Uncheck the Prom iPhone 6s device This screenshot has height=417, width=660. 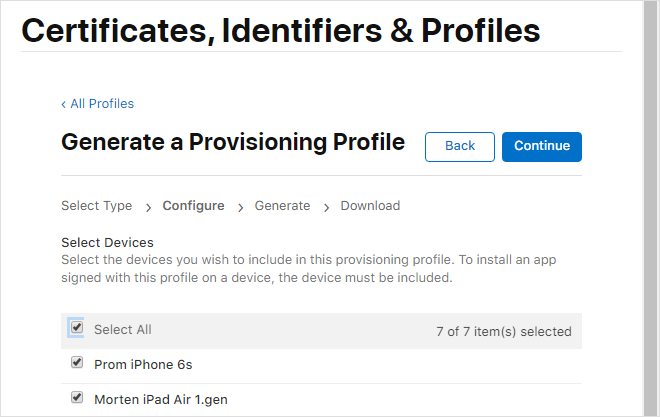pos(77,363)
